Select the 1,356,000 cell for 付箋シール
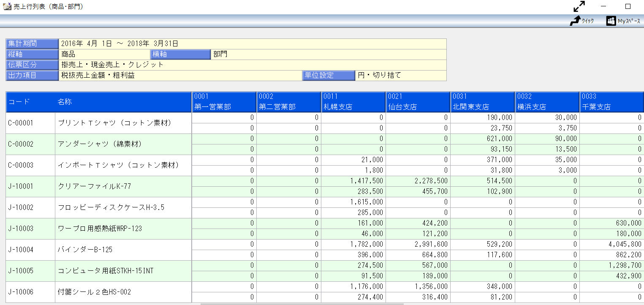Viewport: 644px width, 305px height. (418, 286)
